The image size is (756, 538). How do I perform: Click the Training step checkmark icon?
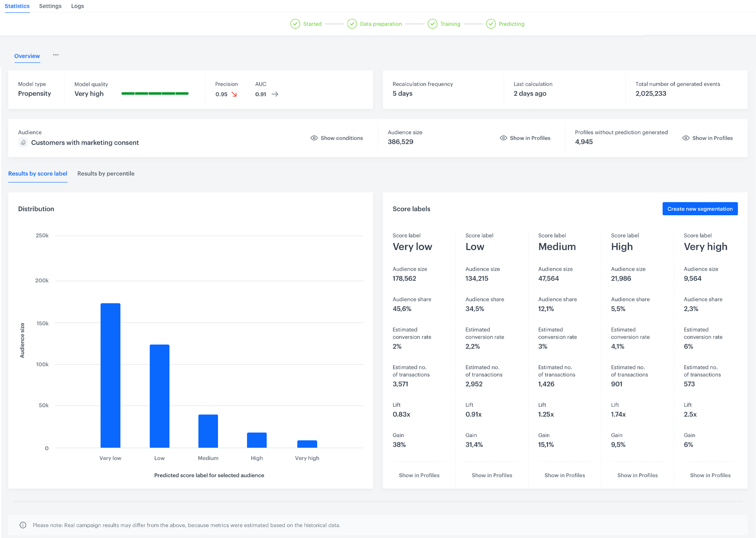tap(432, 24)
